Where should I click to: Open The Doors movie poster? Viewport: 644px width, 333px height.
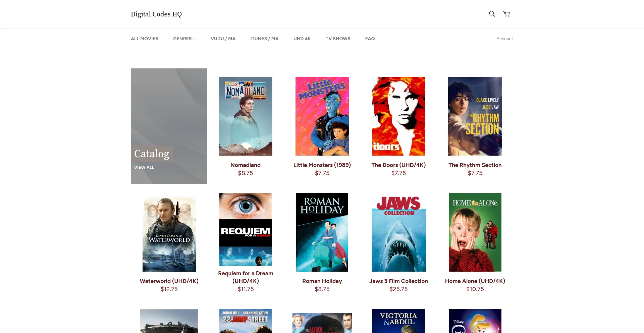tap(398, 116)
